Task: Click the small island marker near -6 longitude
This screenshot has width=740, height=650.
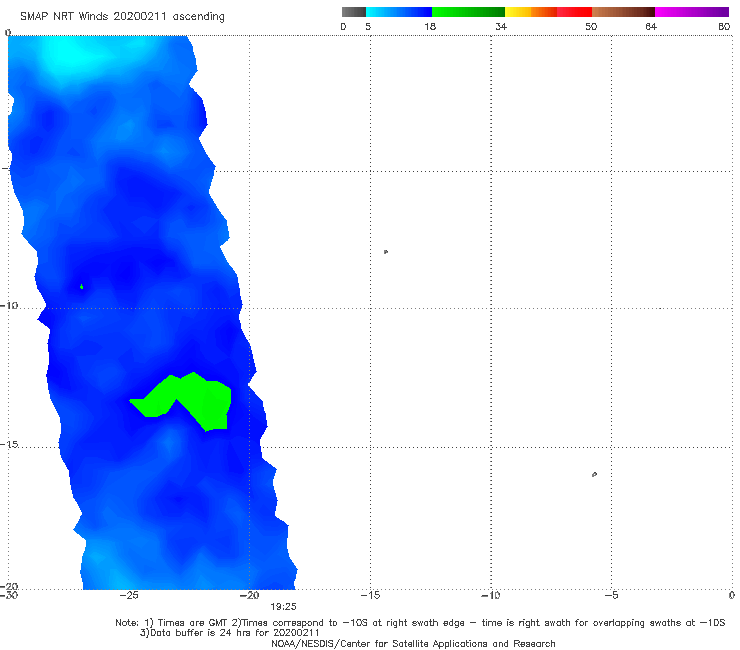Action: (x=594, y=474)
